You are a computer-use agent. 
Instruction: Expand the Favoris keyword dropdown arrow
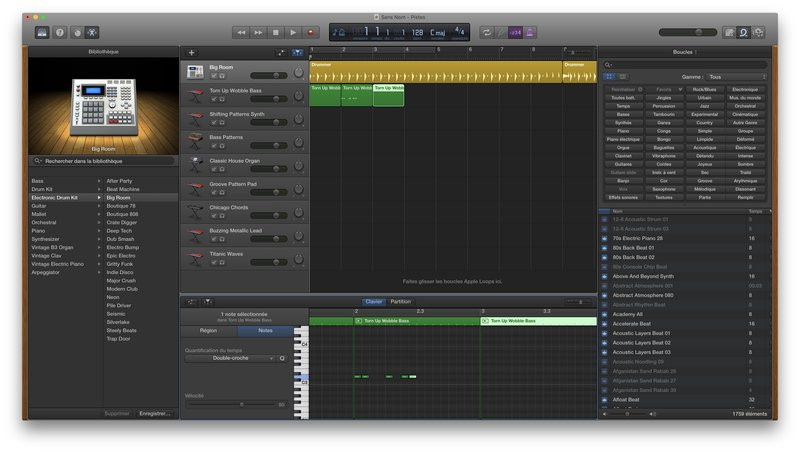click(680, 89)
